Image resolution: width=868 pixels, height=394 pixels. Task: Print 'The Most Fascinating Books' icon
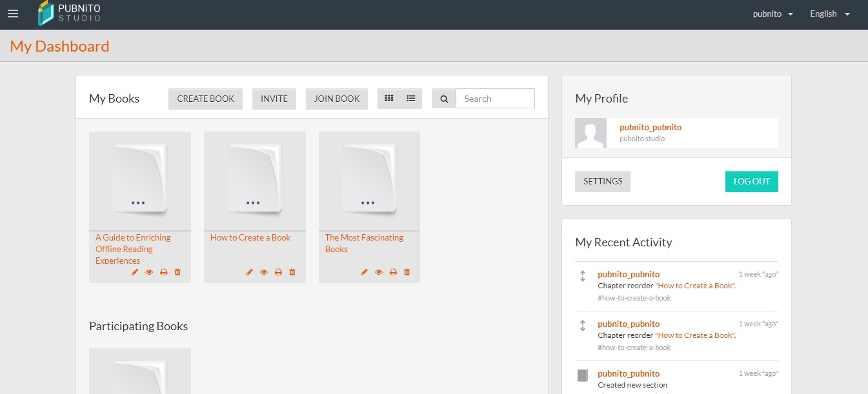point(392,272)
